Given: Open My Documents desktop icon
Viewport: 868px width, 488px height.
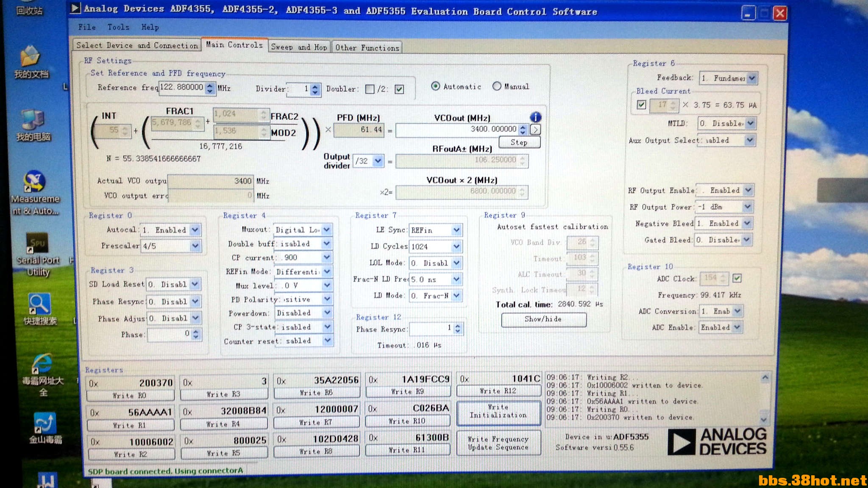Looking at the screenshot, I should [x=31, y=62].
